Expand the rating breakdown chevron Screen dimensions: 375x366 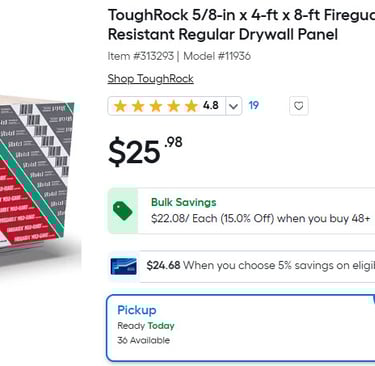[234, 106]
